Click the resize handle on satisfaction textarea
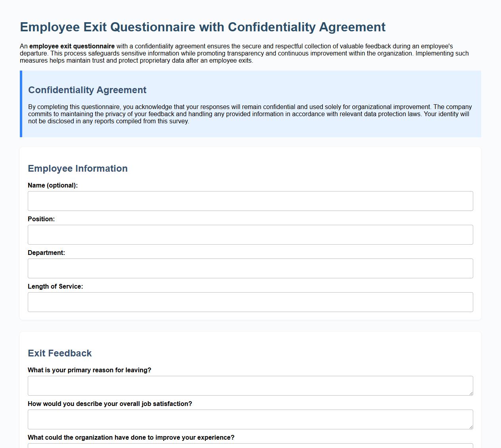Screen dimensions: 501x448 [471, 427]
